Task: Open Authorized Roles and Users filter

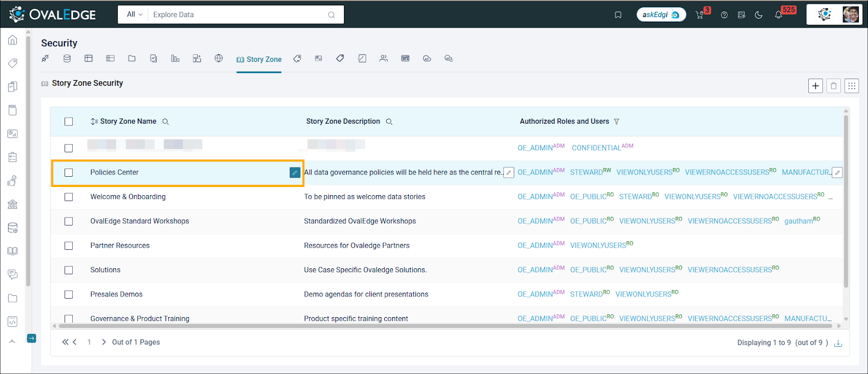Action: coord(616,121)
